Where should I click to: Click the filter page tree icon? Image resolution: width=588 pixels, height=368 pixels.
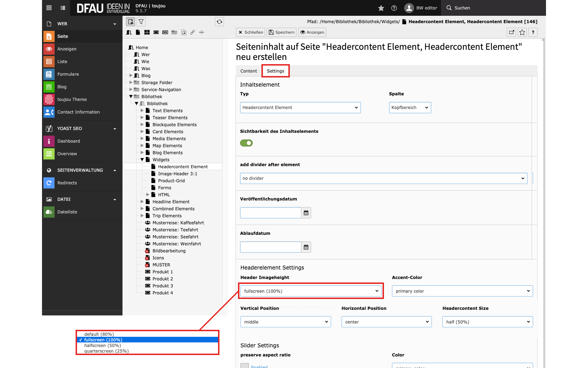pos(141,22)
